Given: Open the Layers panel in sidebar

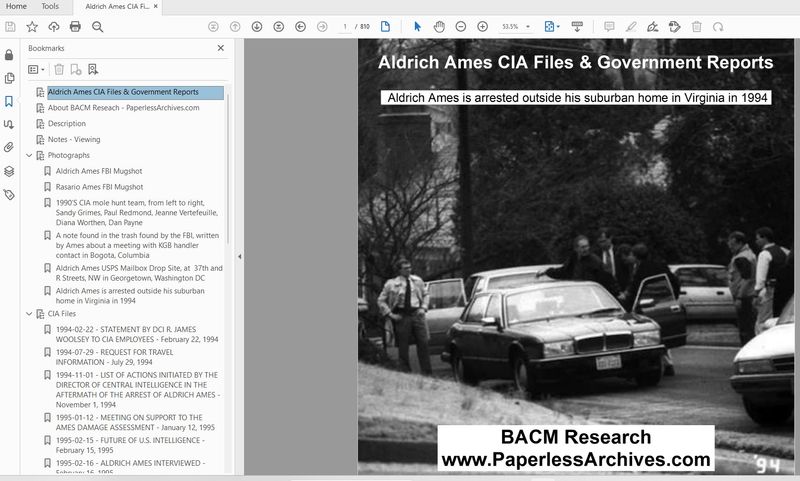Looking at the screenshot, I should click(x=9, y=171).
